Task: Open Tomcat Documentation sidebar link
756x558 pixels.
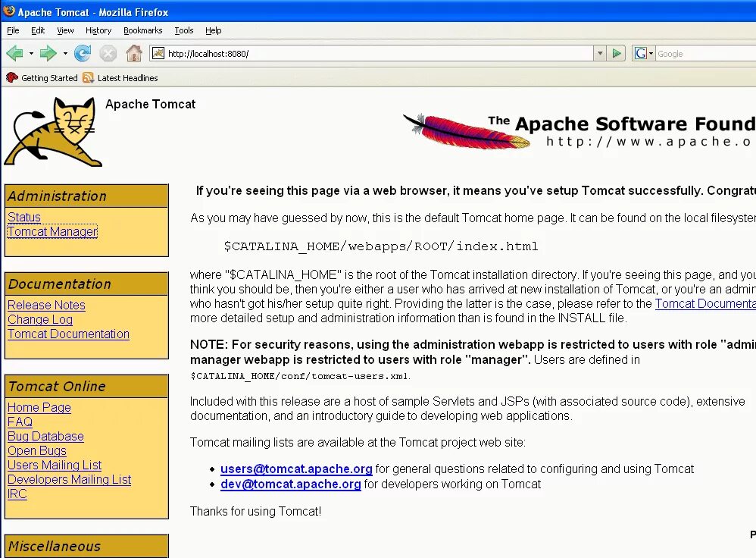Action: coord(68,334)
